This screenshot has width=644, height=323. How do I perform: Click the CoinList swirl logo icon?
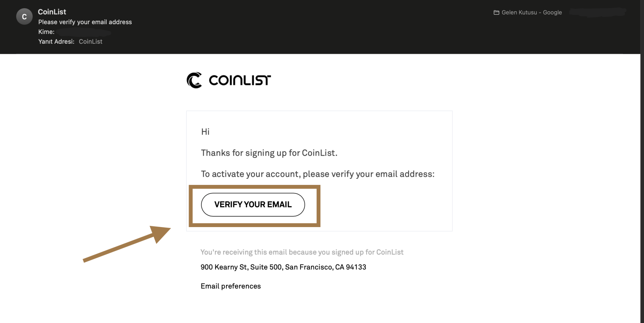tap(194, 80)
